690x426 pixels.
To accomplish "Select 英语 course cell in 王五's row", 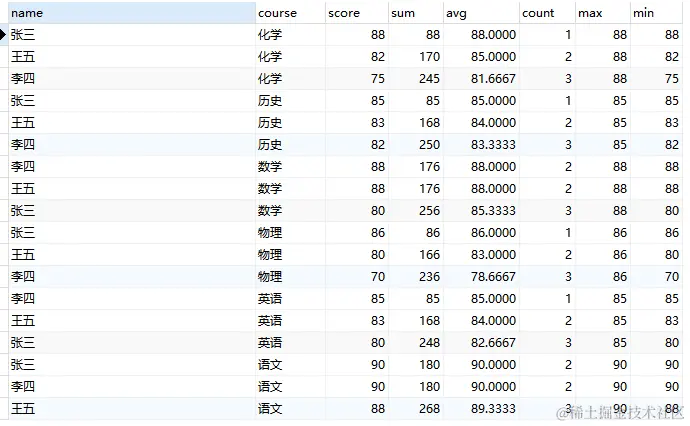I will pos(290,321).
